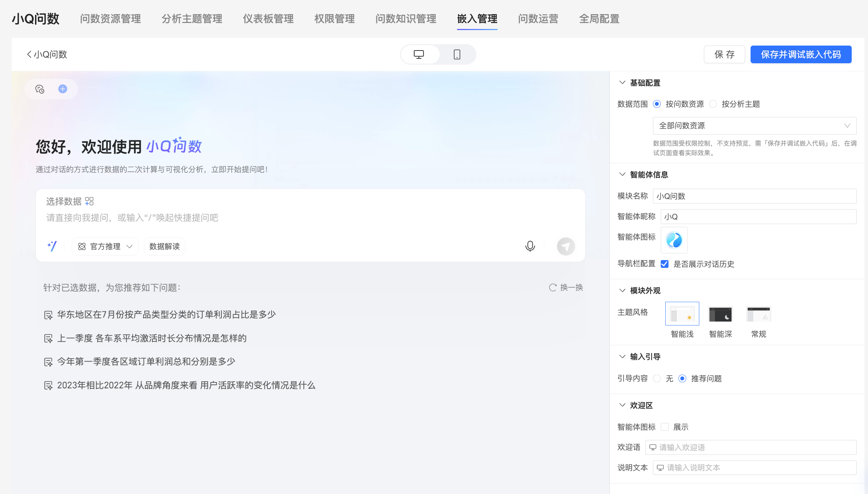This screenshot has height=494, width=868.
Task: Switch to mobile phone preview mode
Action: (x=457, y=54)
